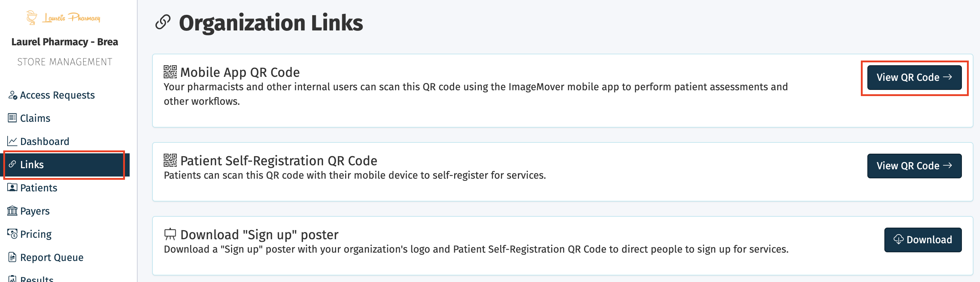Click the Claims list icon
Image resolution: width=980 pixels, height=282 pixels.
(x=12, y=118)
